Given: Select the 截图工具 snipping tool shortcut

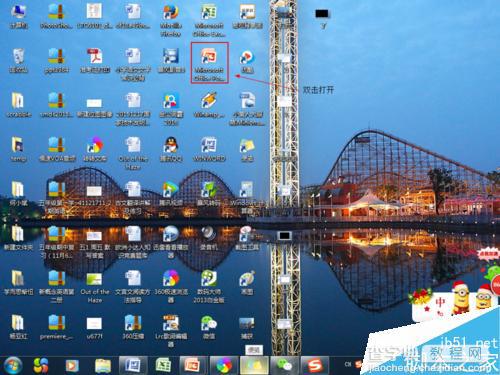Looking at the screenshot, I should (x=247, y=238).
